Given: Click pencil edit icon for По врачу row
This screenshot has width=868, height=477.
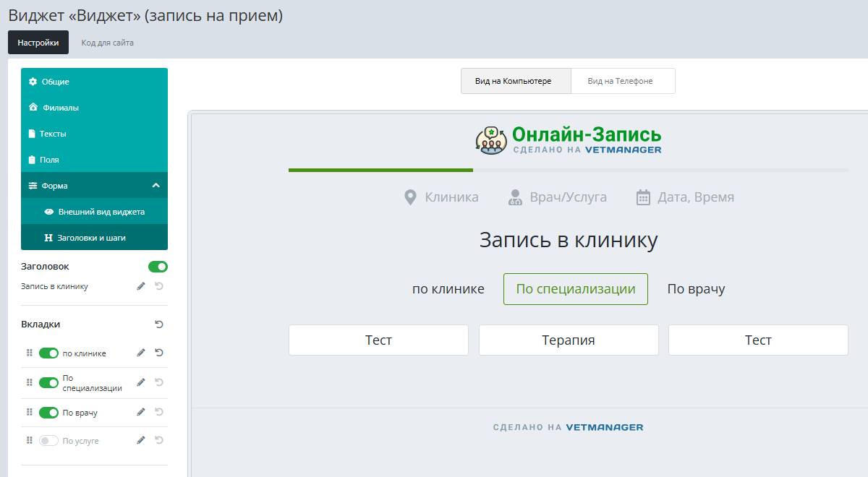Looking at the screenshot, I should [141, 412].
